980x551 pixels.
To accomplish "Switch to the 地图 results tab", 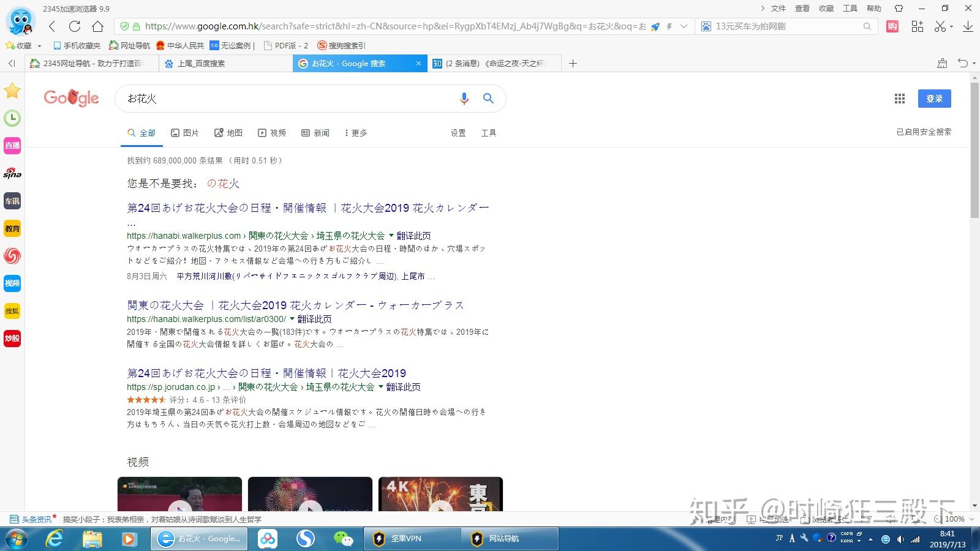I will coord(228,133).
